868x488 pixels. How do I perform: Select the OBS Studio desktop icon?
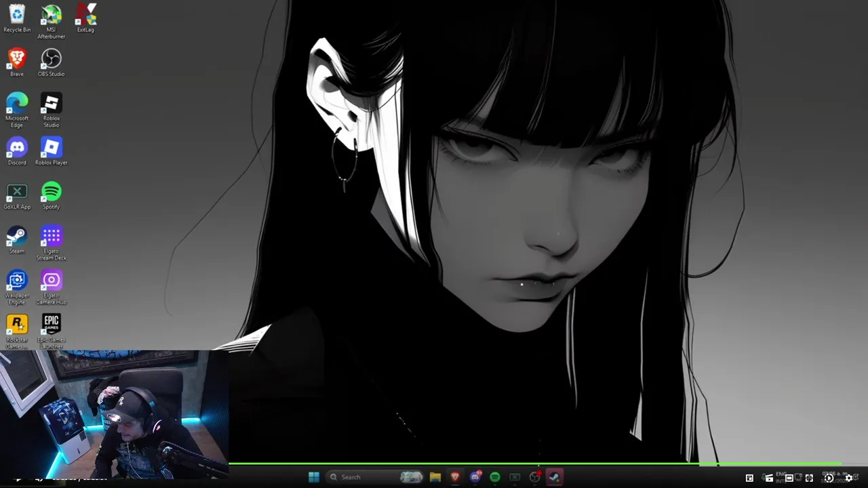51,63
